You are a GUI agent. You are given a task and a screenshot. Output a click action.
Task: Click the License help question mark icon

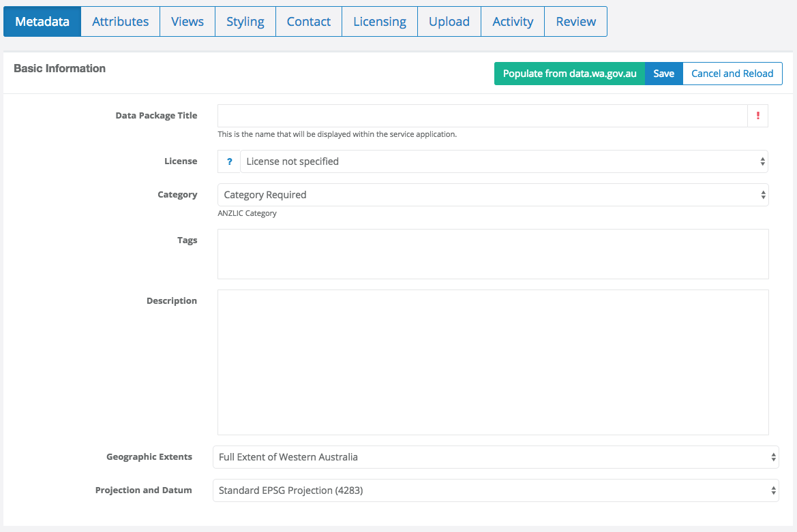(228, 161)
